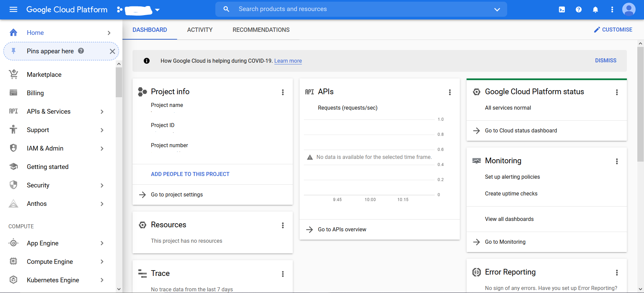Click the sidebar scrollbar down arrow
Image resolution: width=644 pixels, height=293 pixels.
119,289
